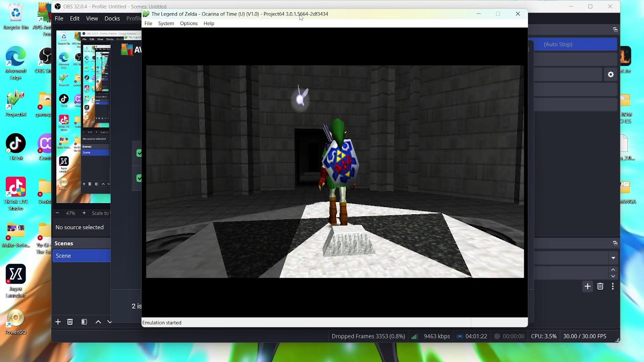
Task: Open the dropdown arrow in OBS lower right dock
Action: point(613,258)
